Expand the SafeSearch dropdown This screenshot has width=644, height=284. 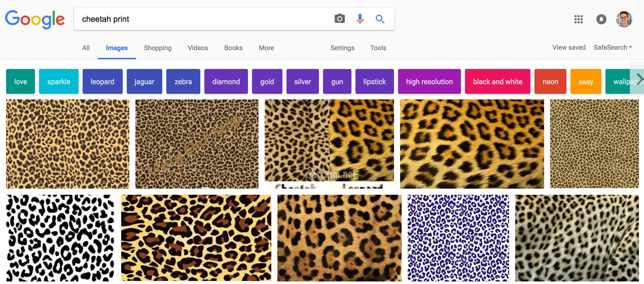613,47
